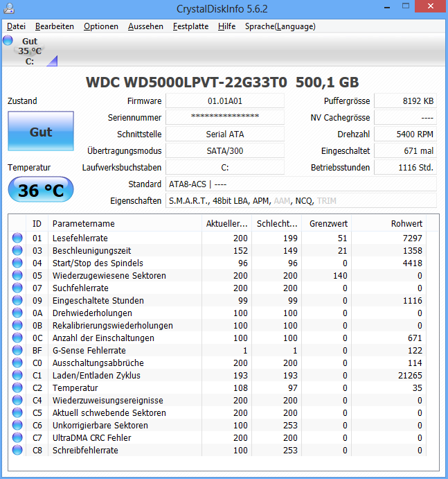Click status icon for Aktuell schwebende Sektoren
448x479 pixels.
(x=17, y=413)
